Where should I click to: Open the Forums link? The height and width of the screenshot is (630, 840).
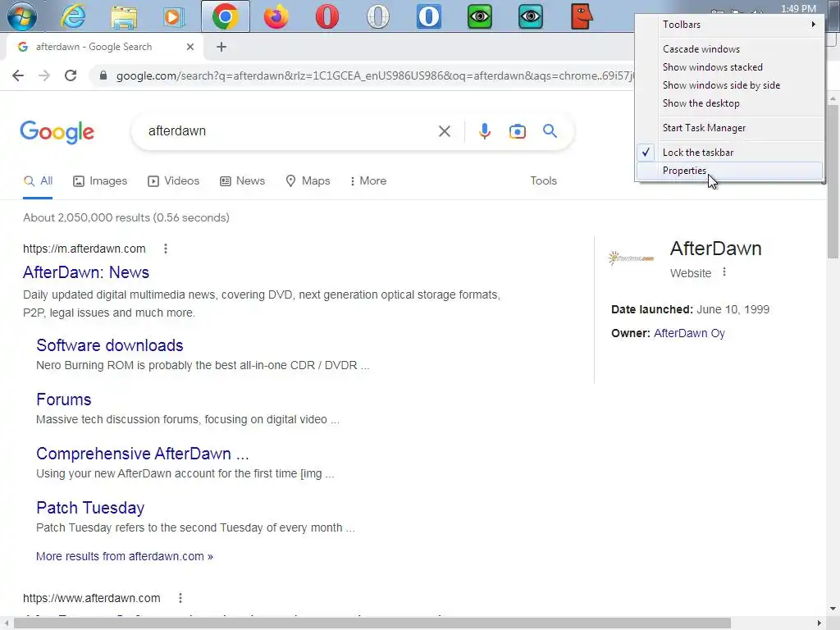[64, 399]
